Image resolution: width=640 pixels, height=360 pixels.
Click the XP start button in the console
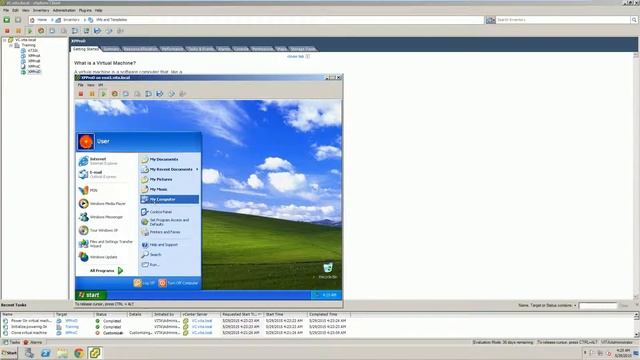[x=91, y=295]
